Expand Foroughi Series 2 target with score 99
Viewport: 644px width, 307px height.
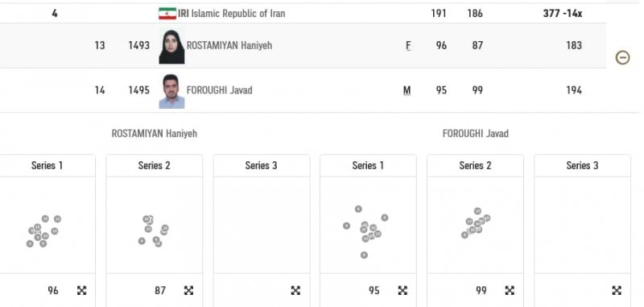510,291
